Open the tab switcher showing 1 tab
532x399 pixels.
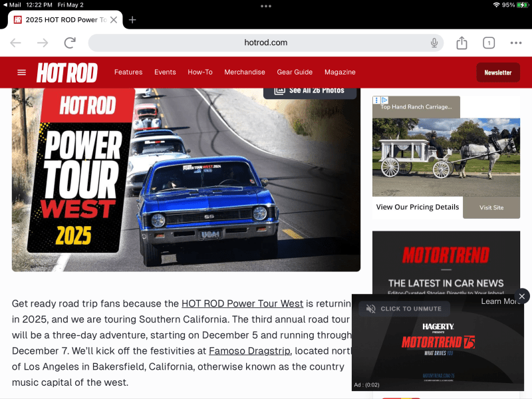pos(489,43)
